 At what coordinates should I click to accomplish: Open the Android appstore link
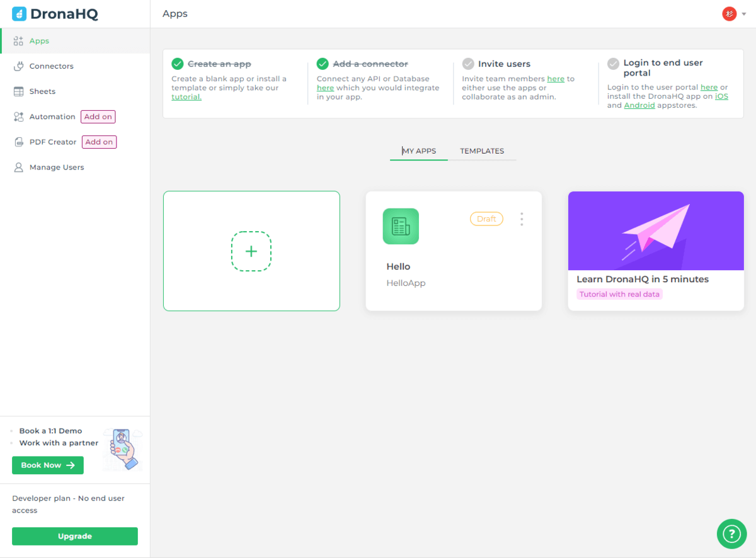coord(639,105)
